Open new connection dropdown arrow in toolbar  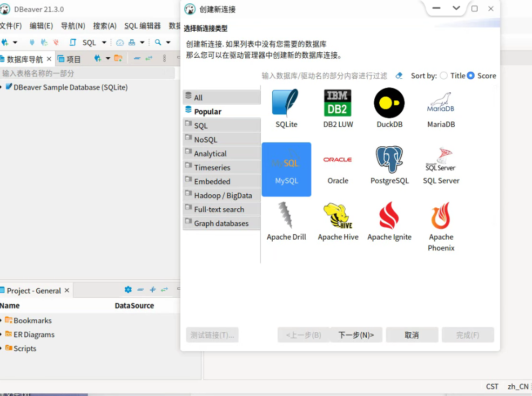(15, 43)
